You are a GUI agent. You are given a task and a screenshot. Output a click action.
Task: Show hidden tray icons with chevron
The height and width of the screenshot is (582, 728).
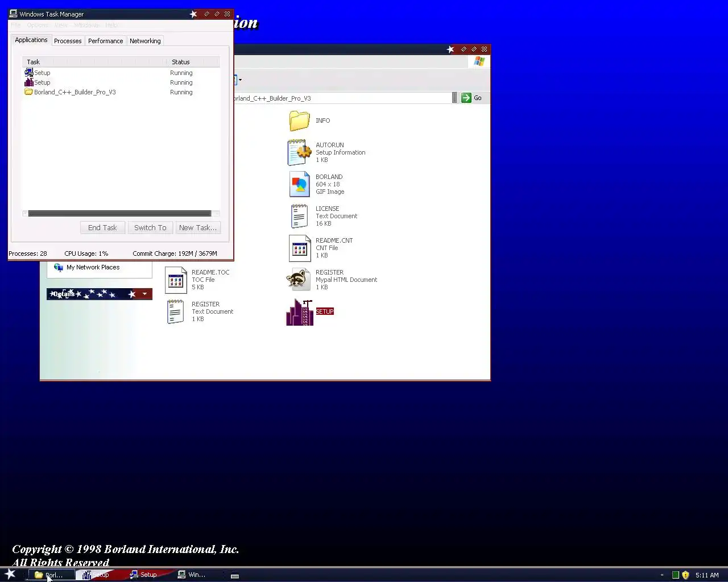(662, 575)
